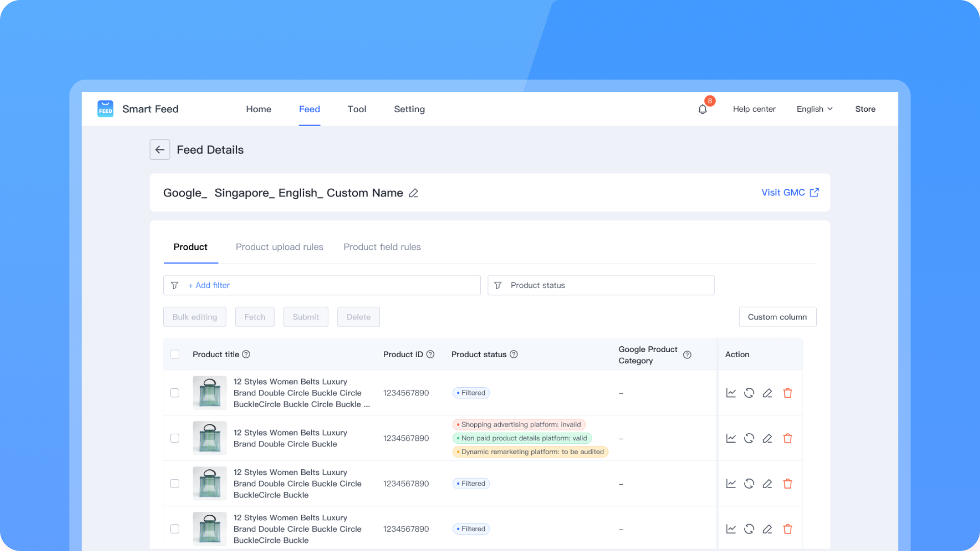The height and width of the screenshot is (551, 980).
Task: Click the refresh sync icon in second row
Action: [x=749, y=438]
